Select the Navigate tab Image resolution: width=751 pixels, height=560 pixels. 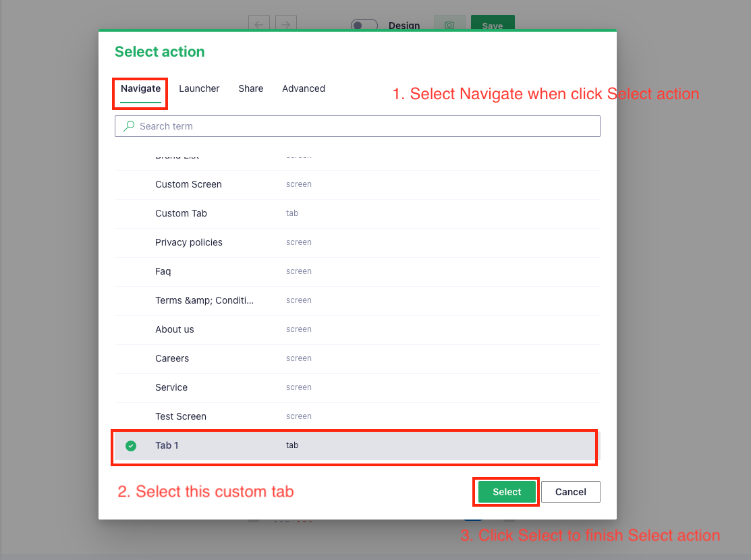click(x=140, y=88)
